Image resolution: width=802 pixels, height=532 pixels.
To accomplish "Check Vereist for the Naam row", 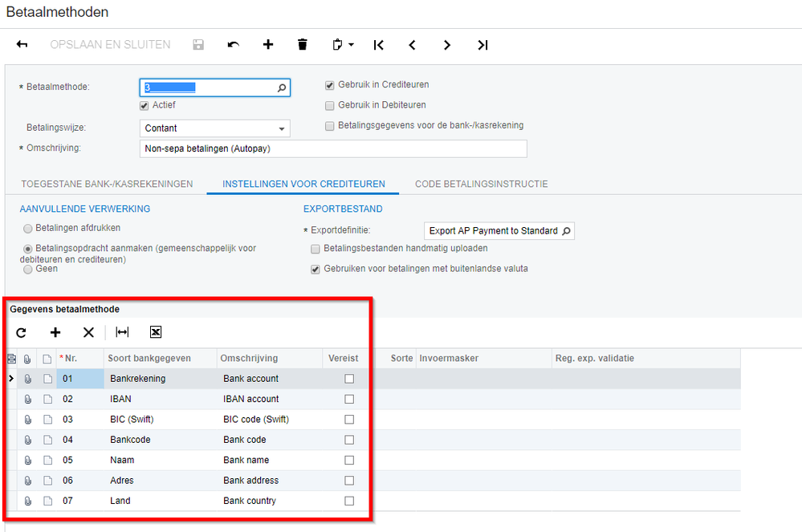I will pos(349,461).
